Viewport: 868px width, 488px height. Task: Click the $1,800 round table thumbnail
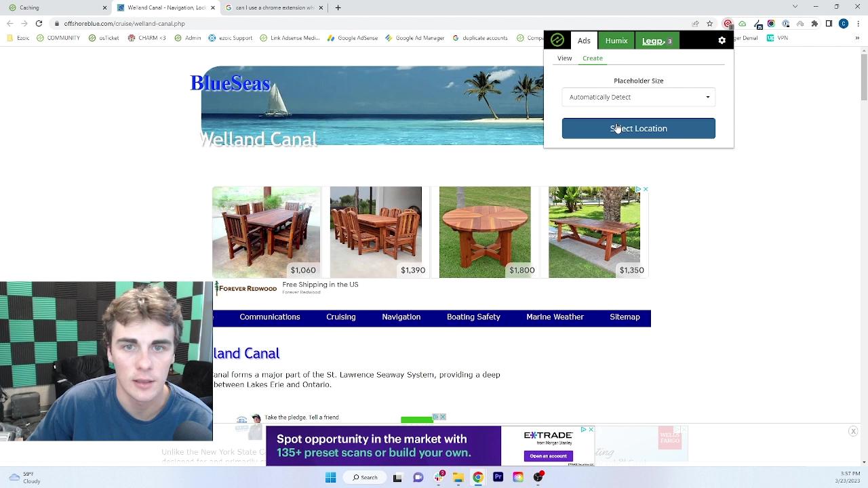[485, 232]
